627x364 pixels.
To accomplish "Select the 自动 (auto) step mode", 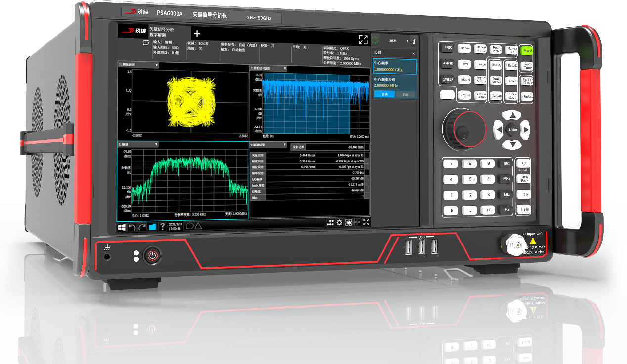I will pos(384,94).
